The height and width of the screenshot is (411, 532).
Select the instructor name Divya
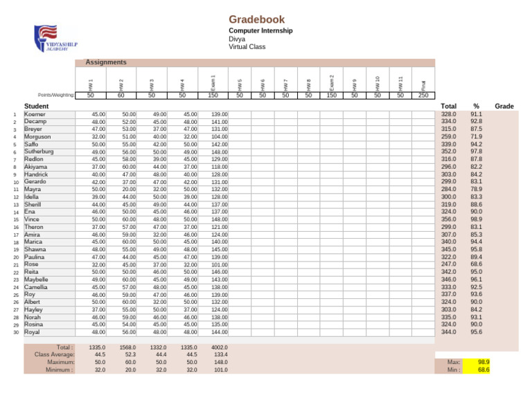237,39
